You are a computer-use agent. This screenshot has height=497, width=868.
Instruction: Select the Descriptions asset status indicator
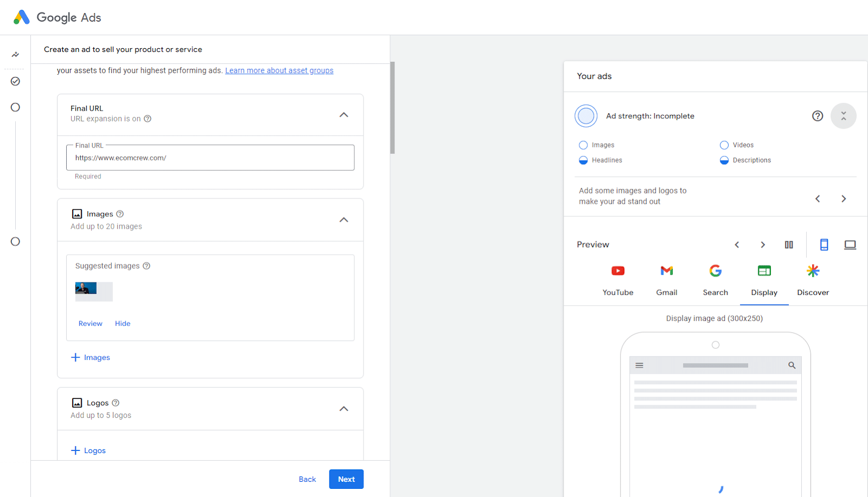(724, 160)
